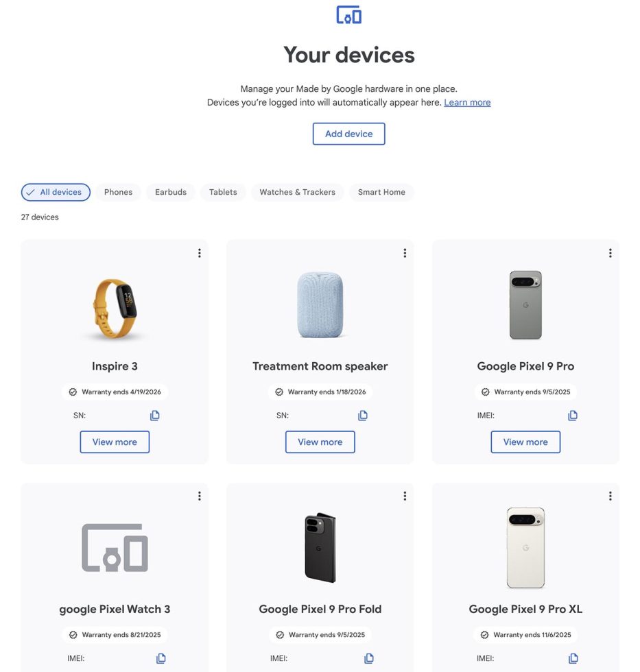Image resolution: width=640 pixels, height=672 pixels.
Task: Copy the Inspire 3 serial number
Action: click(154, 415)
